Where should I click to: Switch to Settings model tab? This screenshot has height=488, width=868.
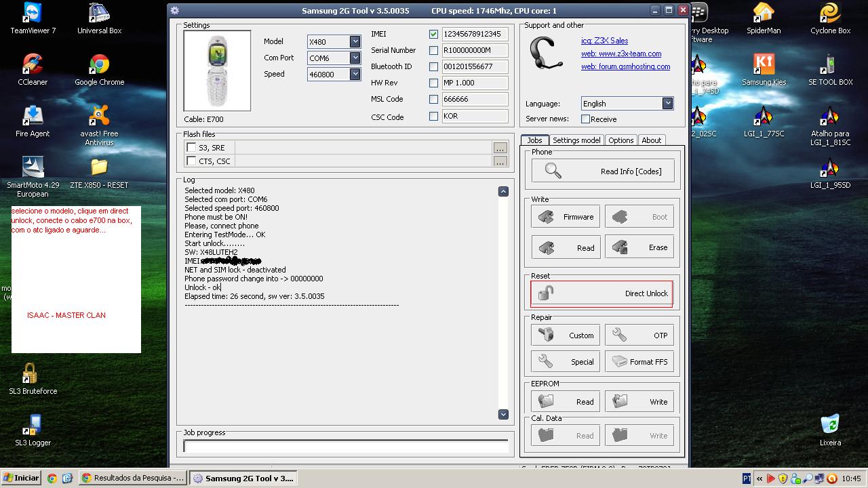coord(576,140)
